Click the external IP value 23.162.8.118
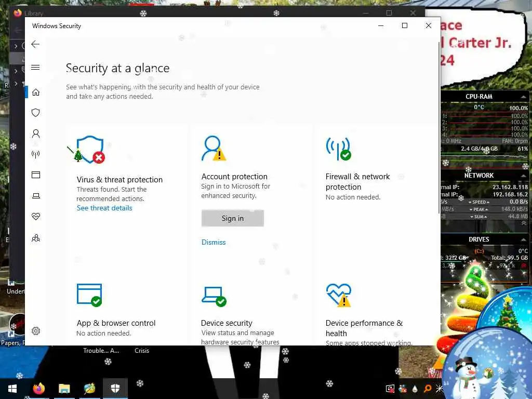This screenshot has width=532, height=399. (x=510, y=187)
